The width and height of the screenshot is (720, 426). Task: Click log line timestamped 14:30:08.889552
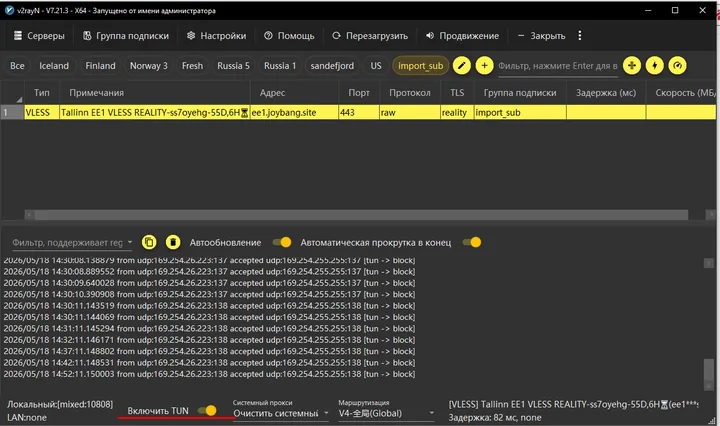coord(209,271)
